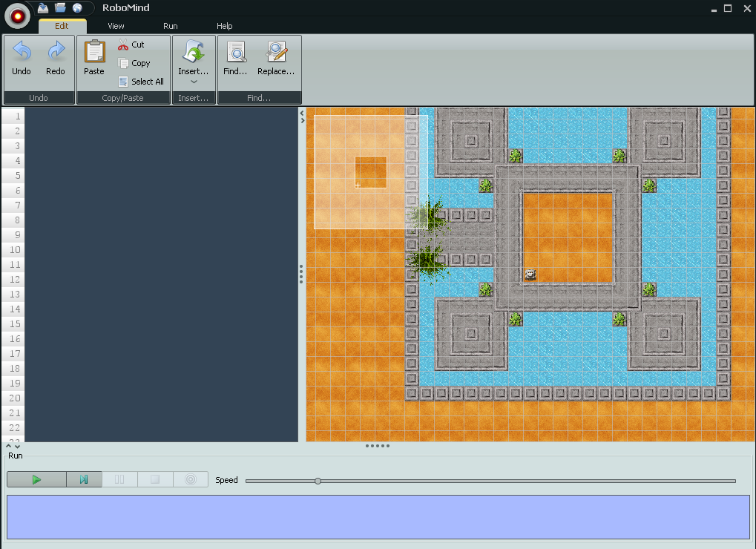The height and width of the screenshot is (549, 756).
Task: Click the down arrow above the Run panel
Action: (x=17, y=447)
